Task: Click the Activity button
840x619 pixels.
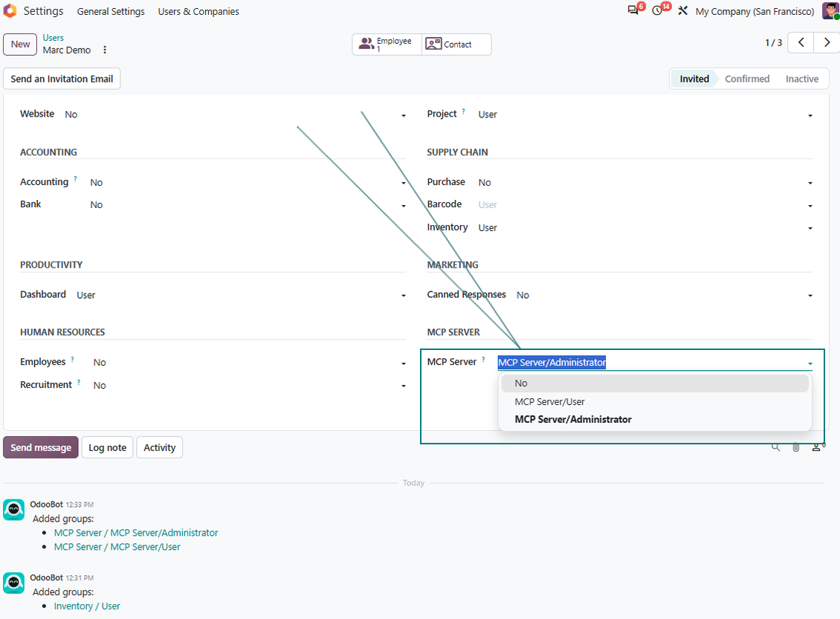Action: [160, 447]
